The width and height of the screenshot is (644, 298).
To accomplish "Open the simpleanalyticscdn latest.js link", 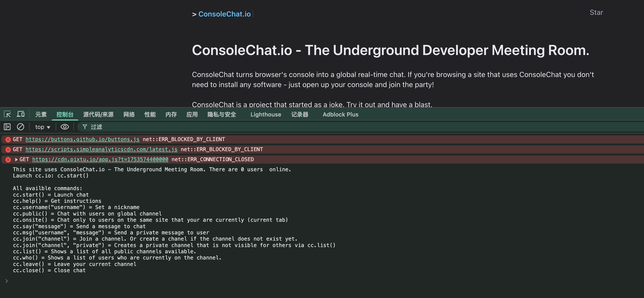I will (x=102, y=149).
